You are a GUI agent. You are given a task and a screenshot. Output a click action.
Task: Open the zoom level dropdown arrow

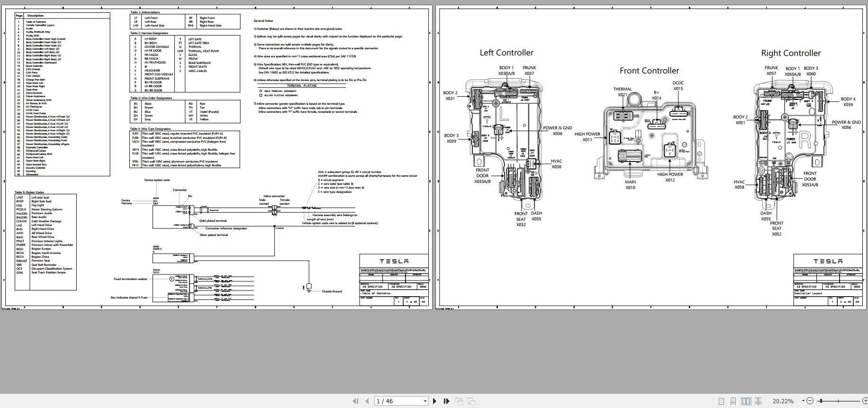(803, 401)
